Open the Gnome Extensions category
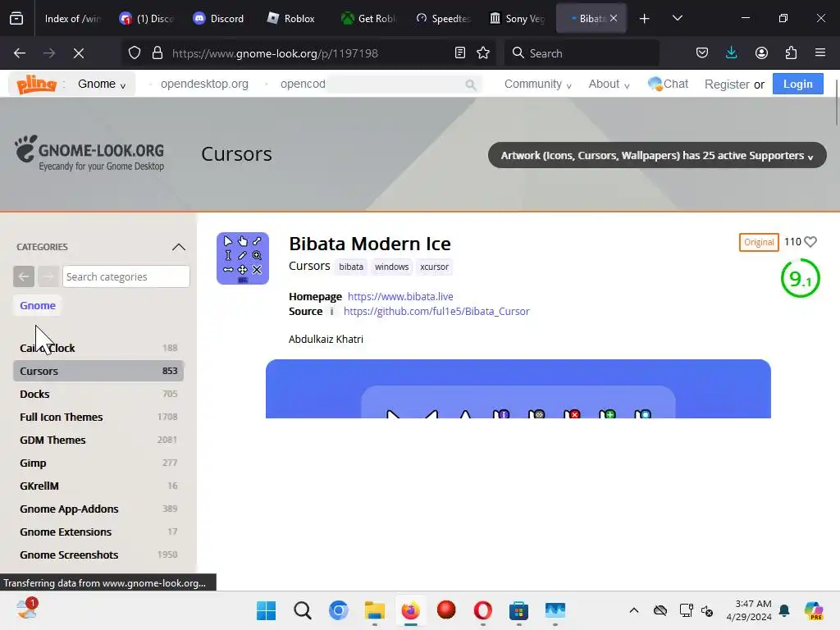 (98, 532)
